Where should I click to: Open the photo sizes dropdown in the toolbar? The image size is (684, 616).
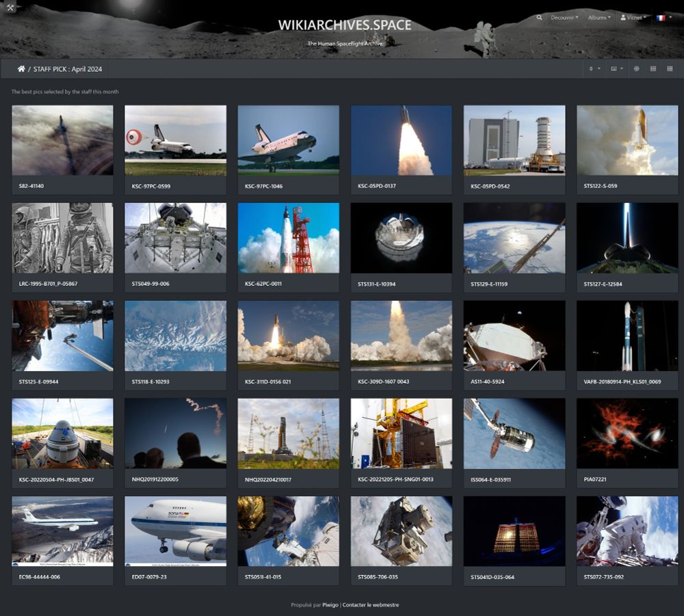coord(616,69)
